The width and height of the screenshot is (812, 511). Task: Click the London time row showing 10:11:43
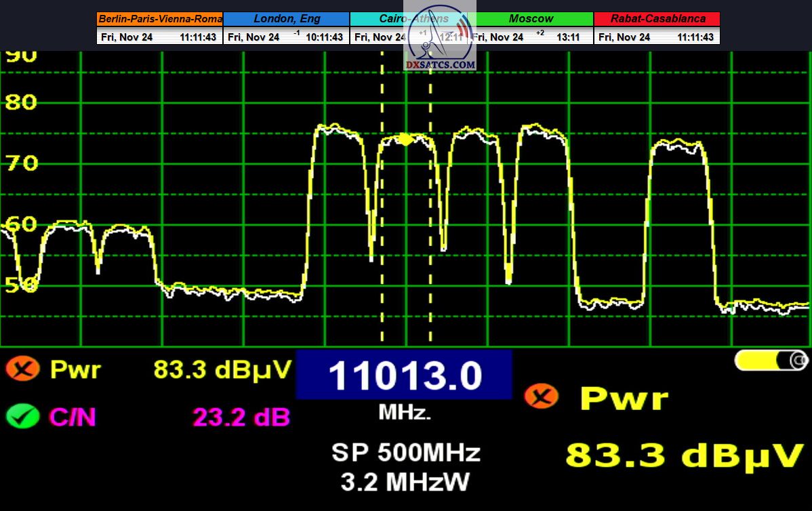[286, 37]
